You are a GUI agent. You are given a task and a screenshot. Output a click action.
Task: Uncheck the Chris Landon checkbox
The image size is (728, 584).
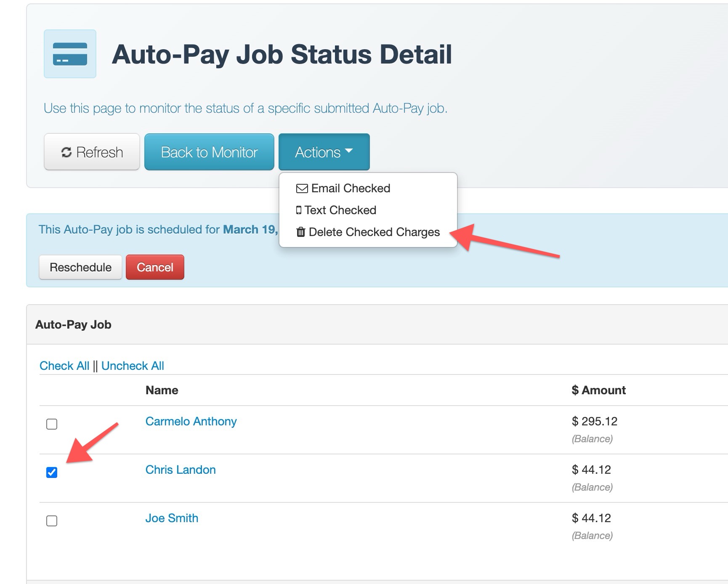point(52,473)
